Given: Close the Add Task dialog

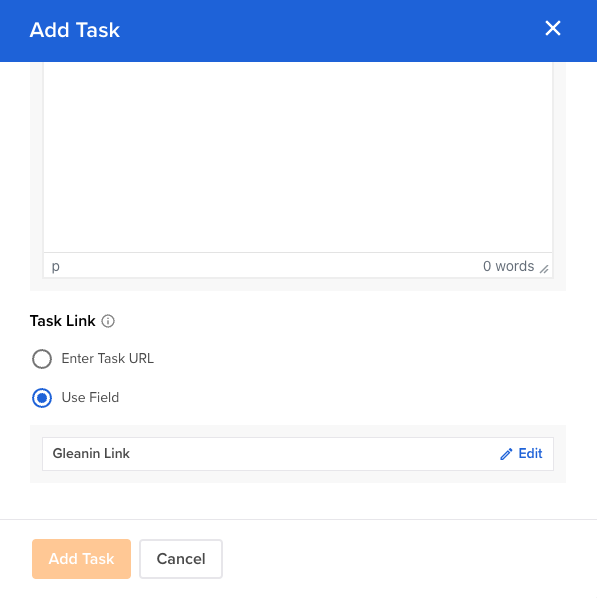Looking at the screenshot, I should pyautogui.click(x=553, y=29).
